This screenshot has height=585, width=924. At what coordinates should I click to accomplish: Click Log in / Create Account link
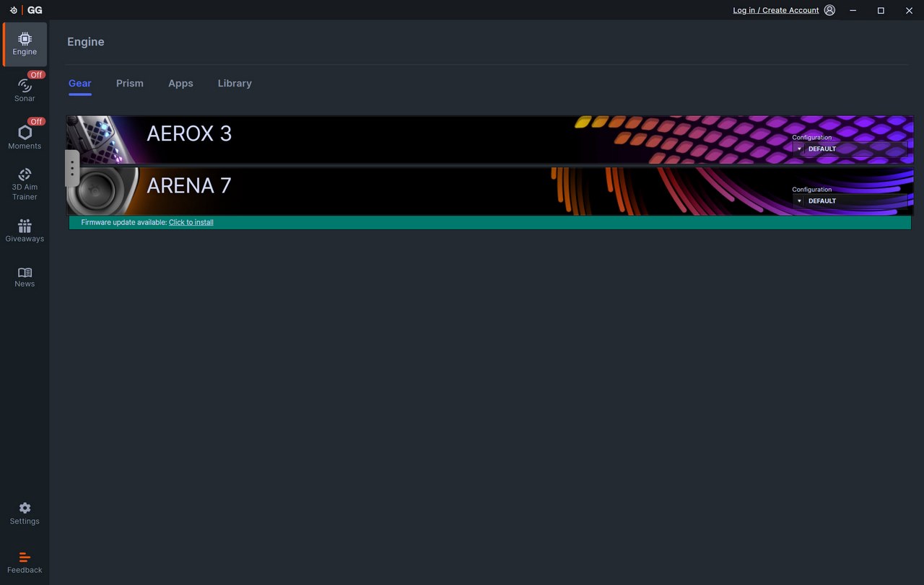pos(775,10)
